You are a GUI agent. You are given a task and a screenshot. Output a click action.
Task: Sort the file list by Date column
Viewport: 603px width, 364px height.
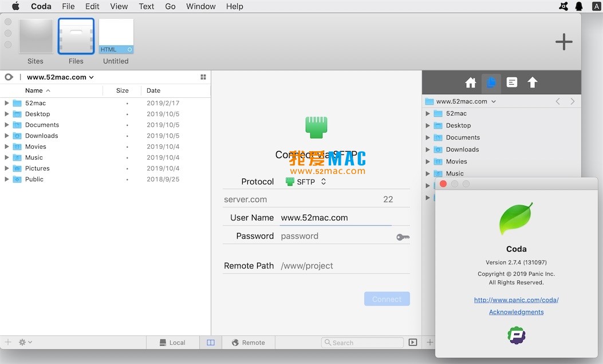(x=153, y=90)
